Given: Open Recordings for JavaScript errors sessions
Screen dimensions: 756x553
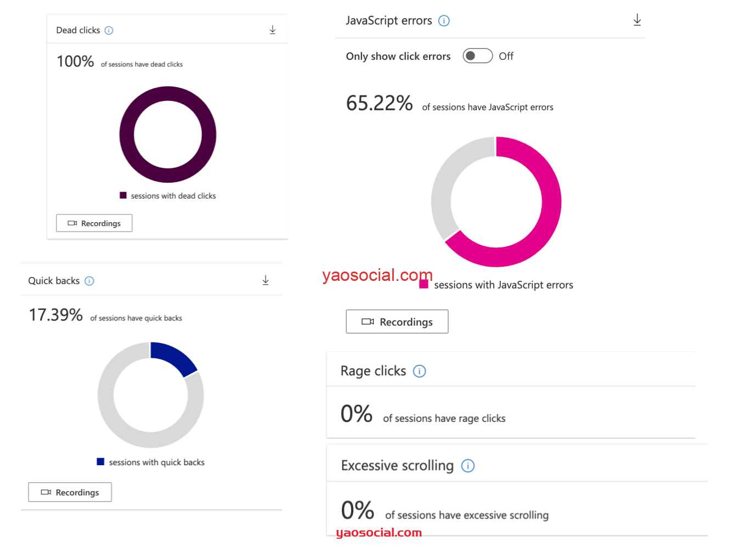Looking at the screenshot, I should point(397,322).
